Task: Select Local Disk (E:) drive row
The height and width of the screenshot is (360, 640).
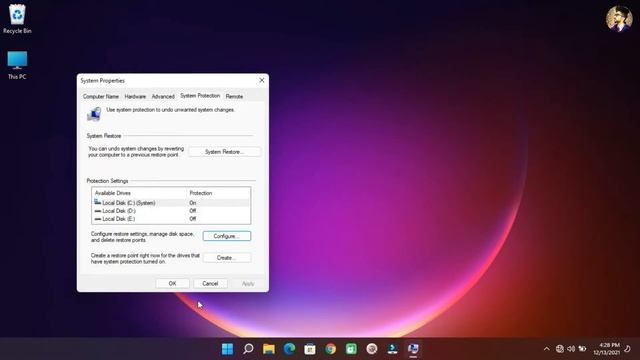Action: coord(171,219)
